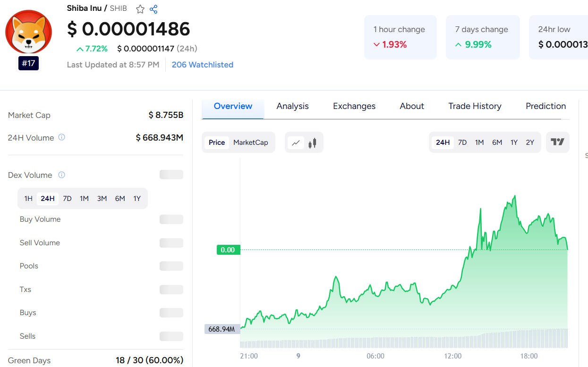Click the 668.94M volume axis label
Viewport: 588px width, 367px height.
222,329
